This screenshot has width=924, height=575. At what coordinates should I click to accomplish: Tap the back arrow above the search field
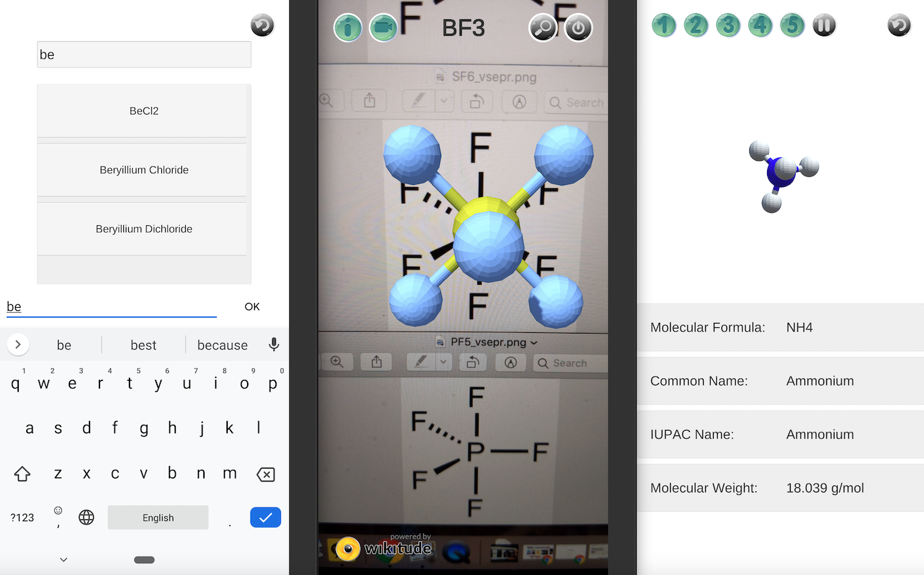point(262,26)
